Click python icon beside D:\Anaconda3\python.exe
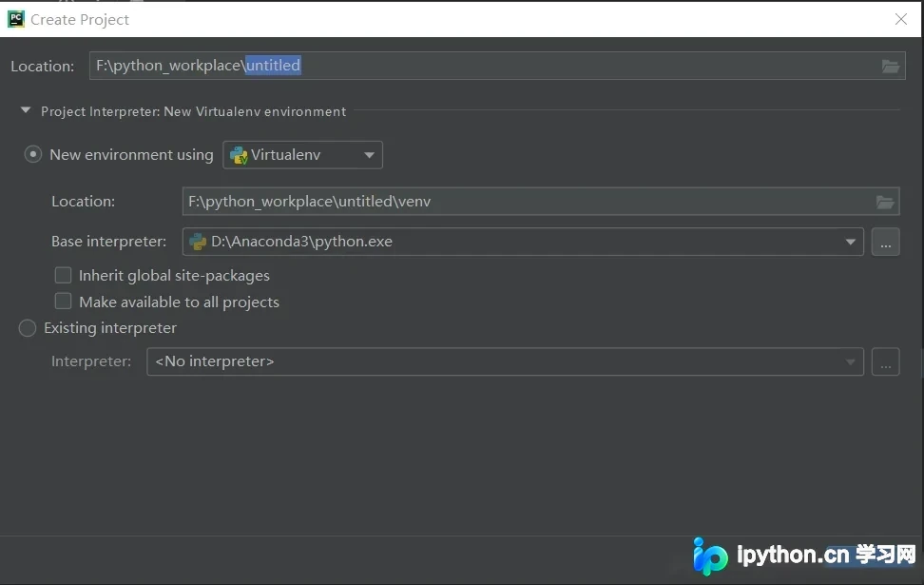 [198, 242]
